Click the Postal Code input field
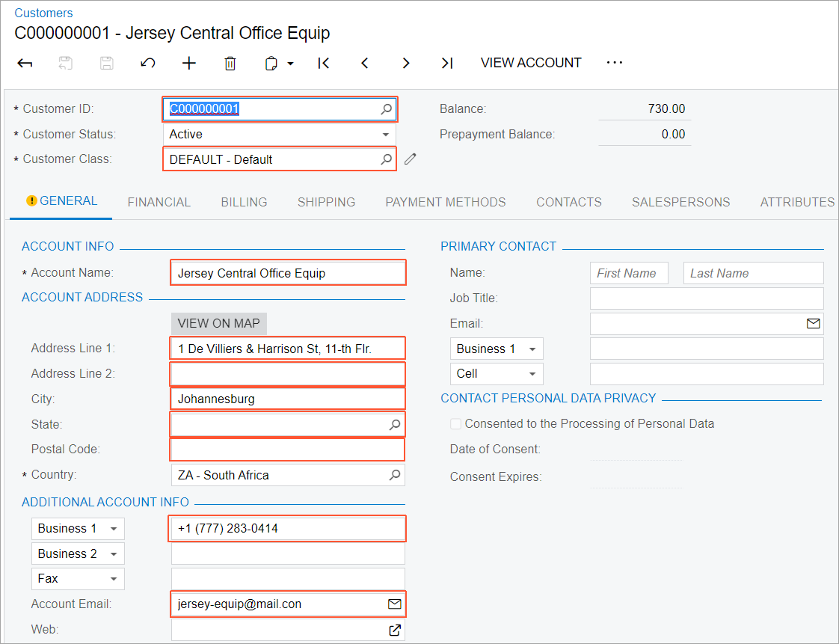The width and height of the screenshot is (839, 644). 288,450
